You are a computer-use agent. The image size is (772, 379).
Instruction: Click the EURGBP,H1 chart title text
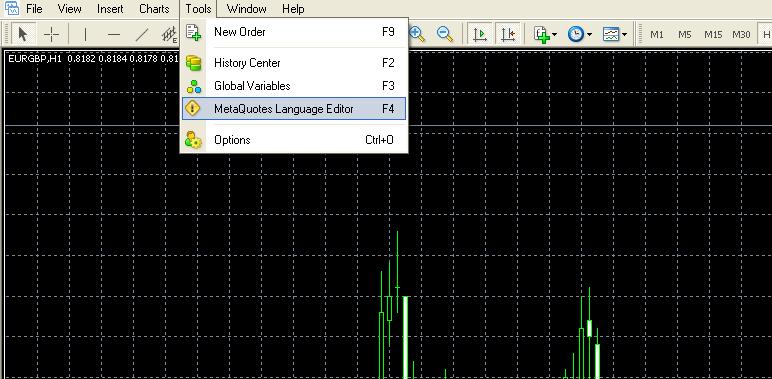point(35,59)
